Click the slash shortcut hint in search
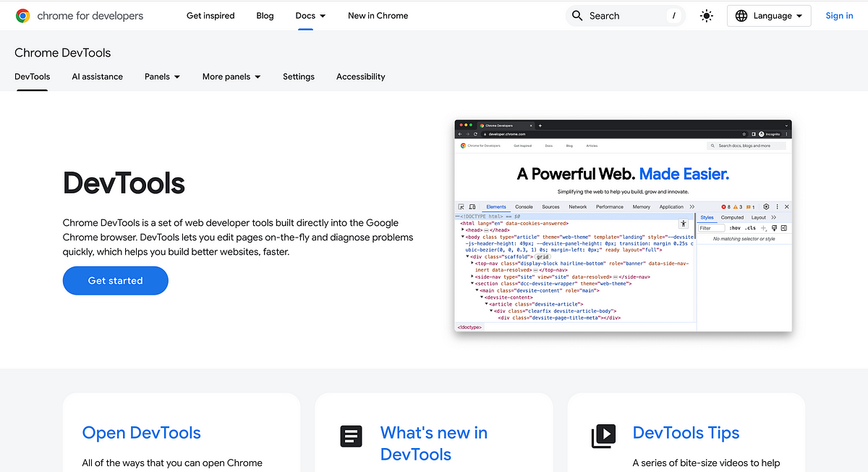 (674, 15)
